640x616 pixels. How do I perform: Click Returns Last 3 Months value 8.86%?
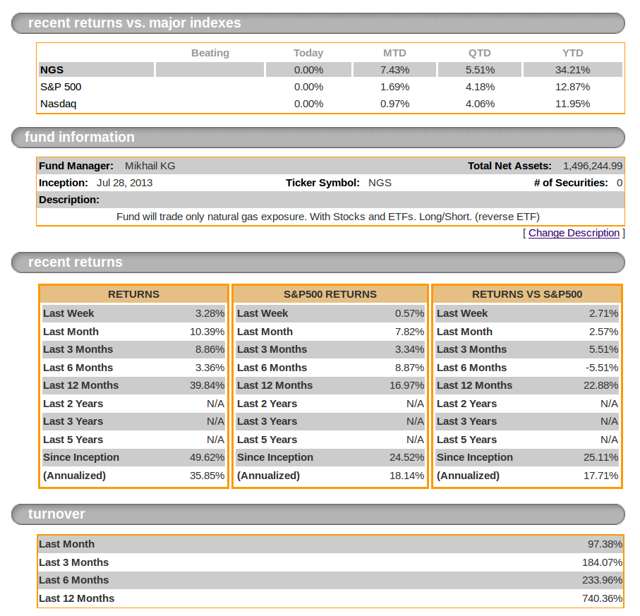(x=210, y=349)
